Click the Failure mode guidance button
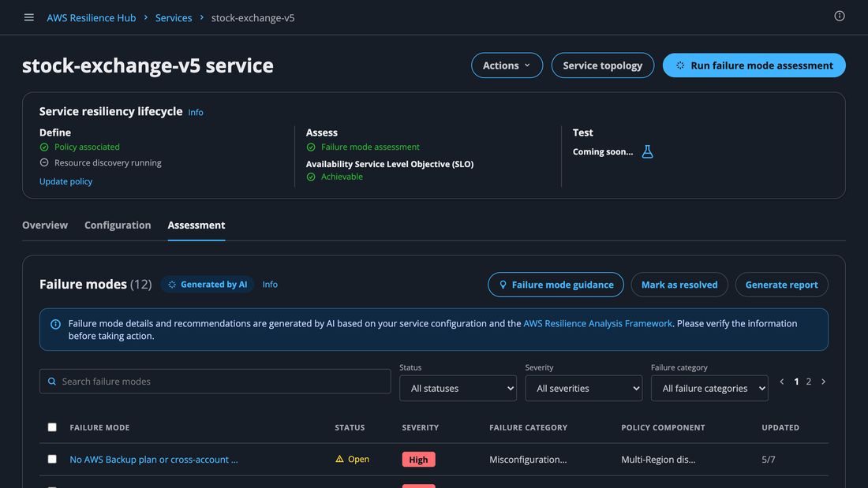868x488 pixels. (x=556, y=285)
